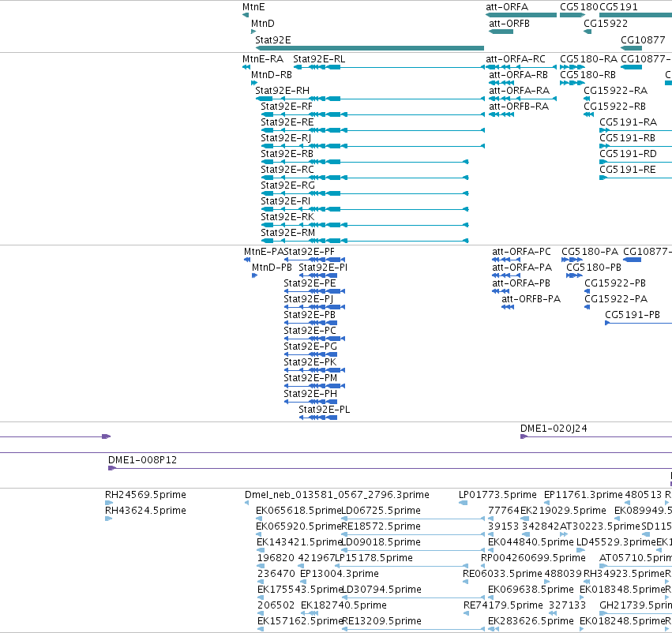Select the Stat92E-RK transcript label

click(287, 217)
